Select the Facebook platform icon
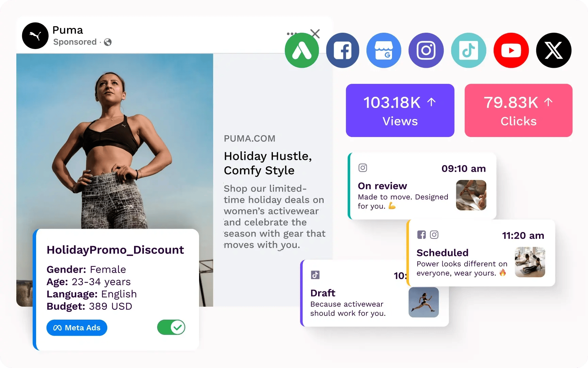The image size is (588, 368). click(343, 50)
